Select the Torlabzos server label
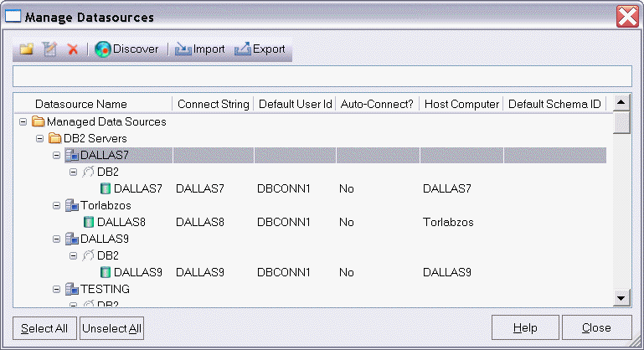The height and width of the screenshot is (350, 644). pyautogui.click(x=106, y=205)
